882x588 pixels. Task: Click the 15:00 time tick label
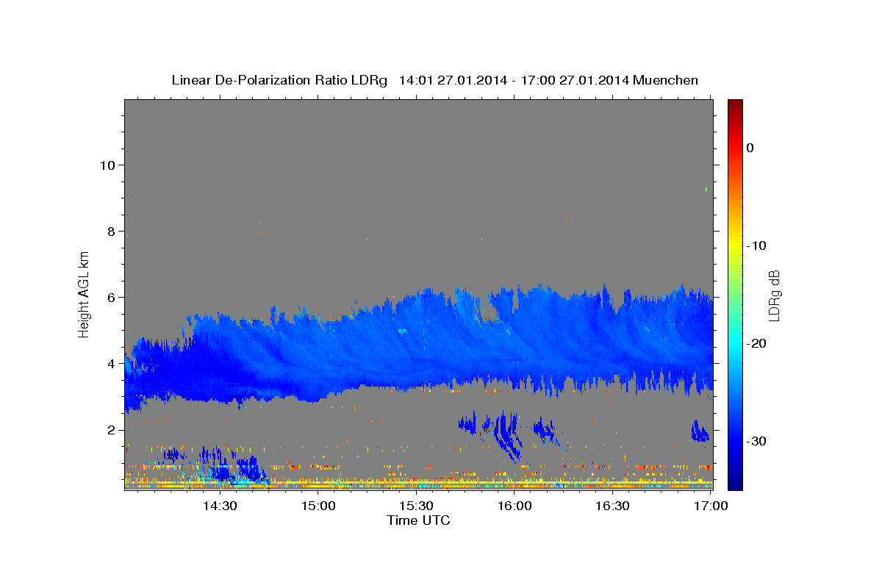pyautogui.click(x=318, y=506)
